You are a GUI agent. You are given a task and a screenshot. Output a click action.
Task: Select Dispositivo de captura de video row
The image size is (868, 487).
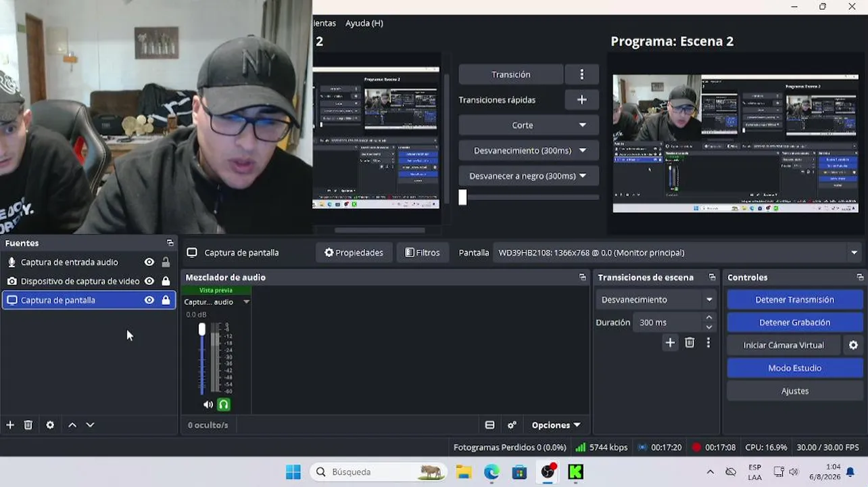(89, 281)
